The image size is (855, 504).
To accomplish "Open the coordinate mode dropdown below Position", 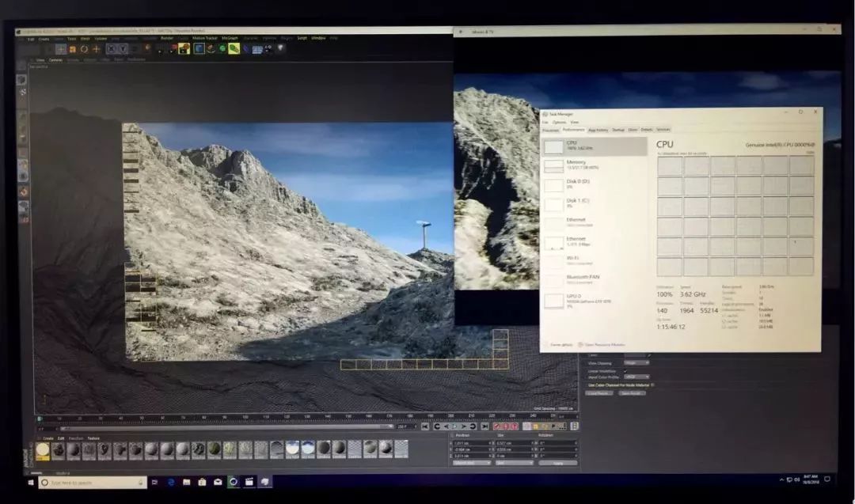I will 471,463.
